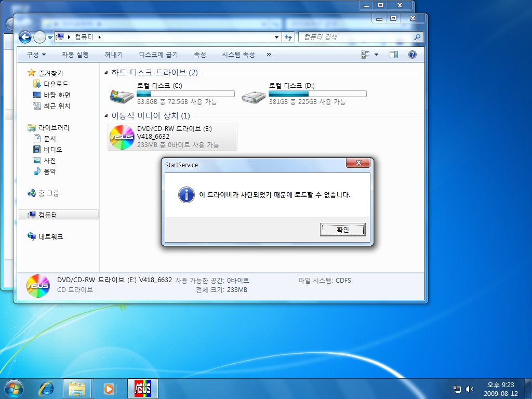Click the Windows Start orb
The width and height of the screenshot is (532, 399).
14,389
